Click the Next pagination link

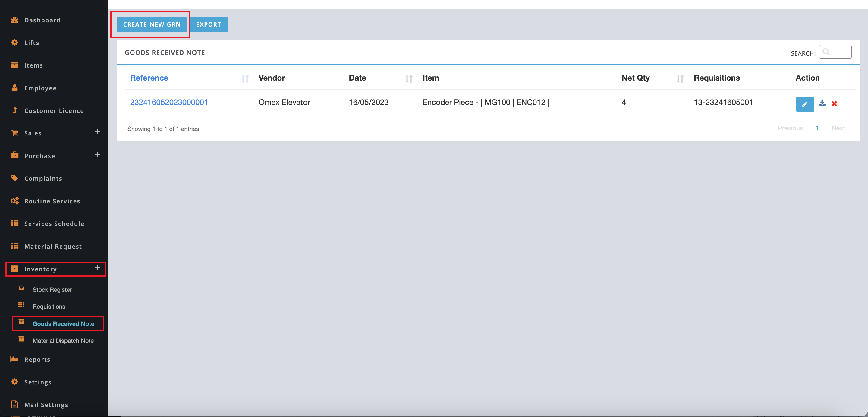coord(838,128)
